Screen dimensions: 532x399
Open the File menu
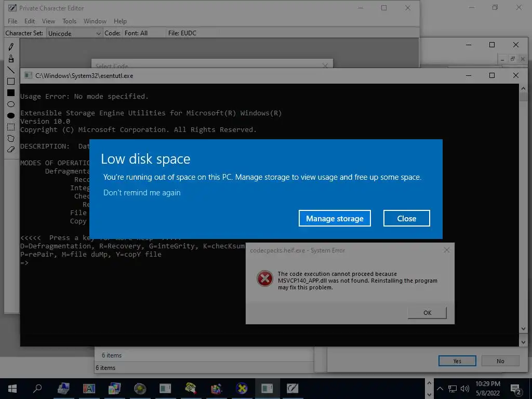(x=12, y=21)
